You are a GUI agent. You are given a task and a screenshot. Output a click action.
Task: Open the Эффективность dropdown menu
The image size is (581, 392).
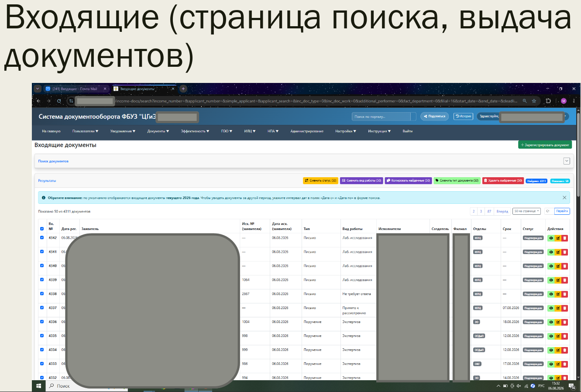[x=195, y=131]
